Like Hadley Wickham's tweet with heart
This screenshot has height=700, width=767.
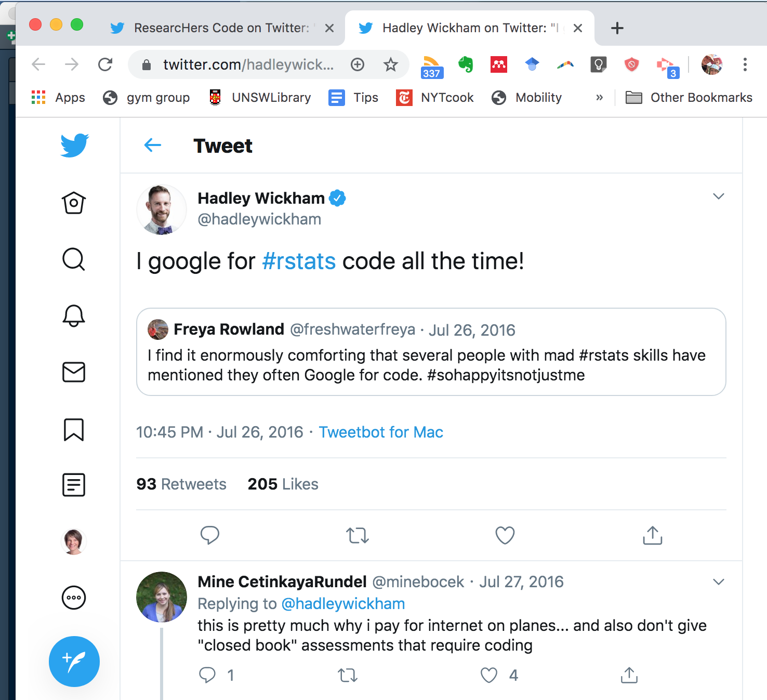point(505,535)
